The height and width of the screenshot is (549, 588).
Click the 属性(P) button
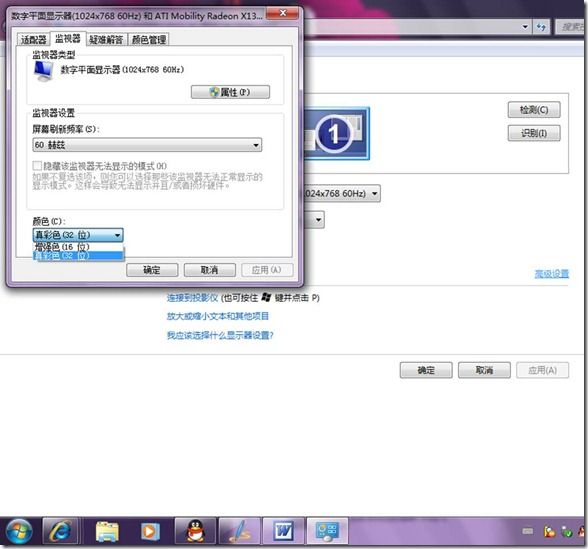click(230, 92)
